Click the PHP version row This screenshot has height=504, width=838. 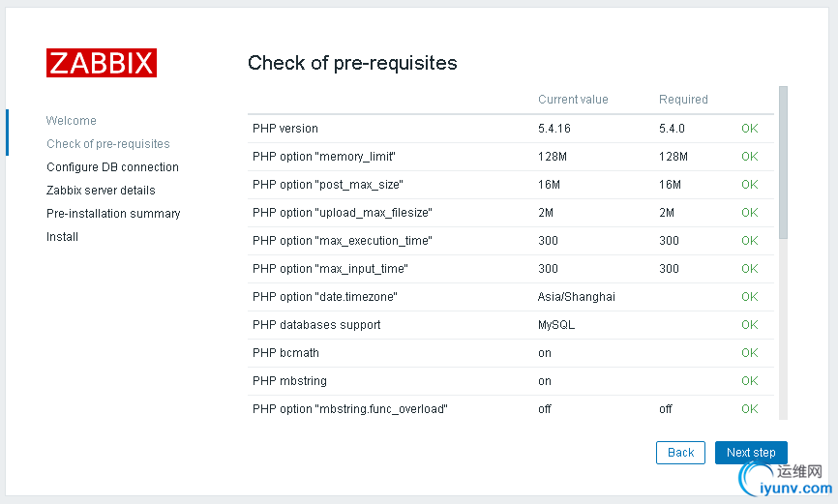tap(510, 129)
